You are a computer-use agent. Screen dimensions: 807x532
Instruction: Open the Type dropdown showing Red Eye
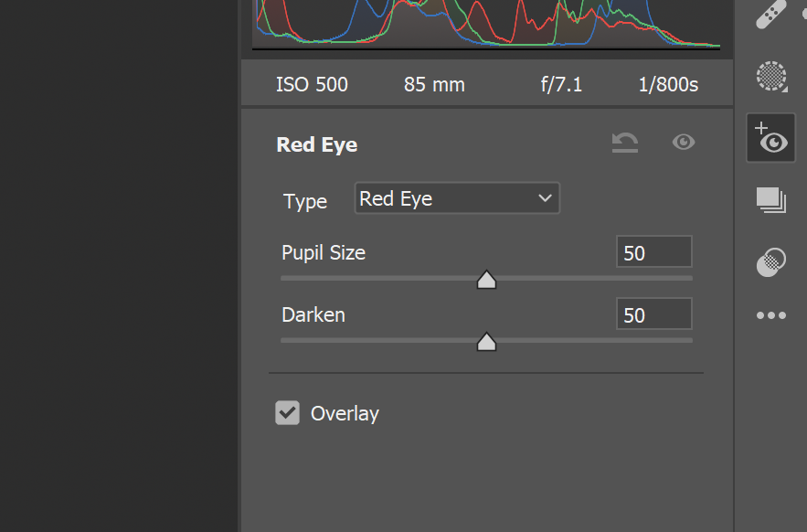point(457,197)
